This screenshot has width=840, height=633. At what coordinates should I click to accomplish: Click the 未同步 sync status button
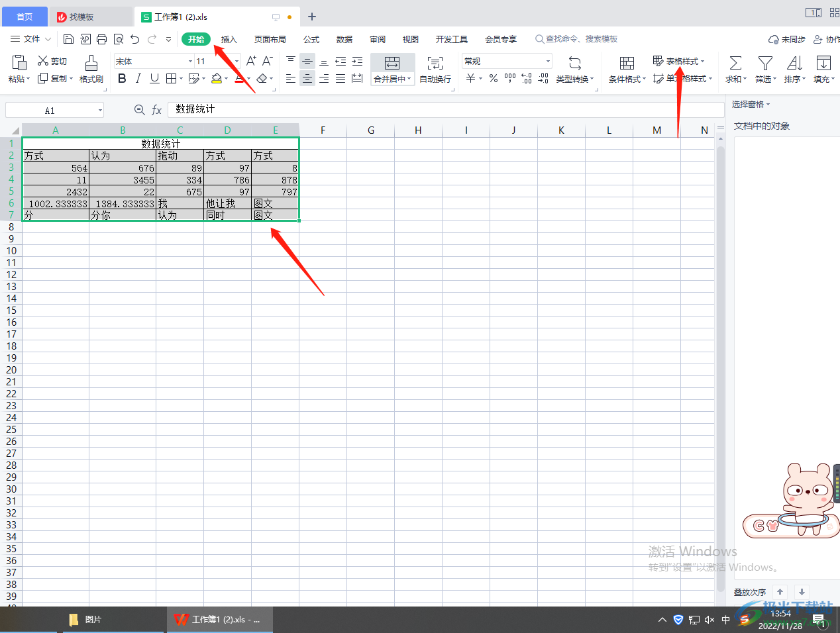pyautogui.click(x=787, y=39)
